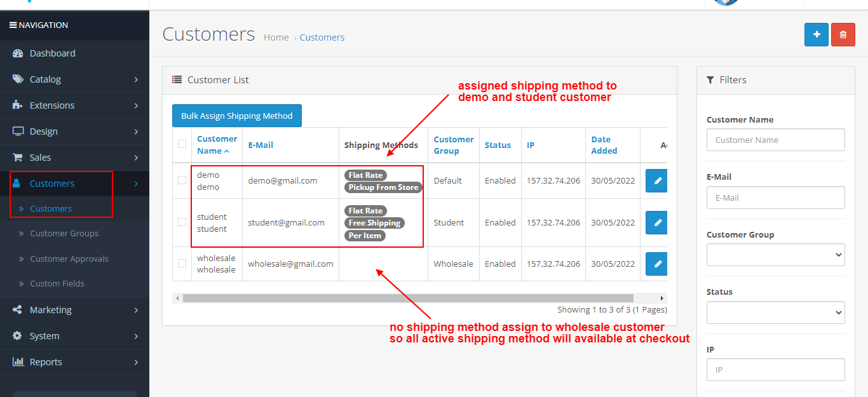
Task: Follow the Home breadcrumb link
Action: point(276,37)
